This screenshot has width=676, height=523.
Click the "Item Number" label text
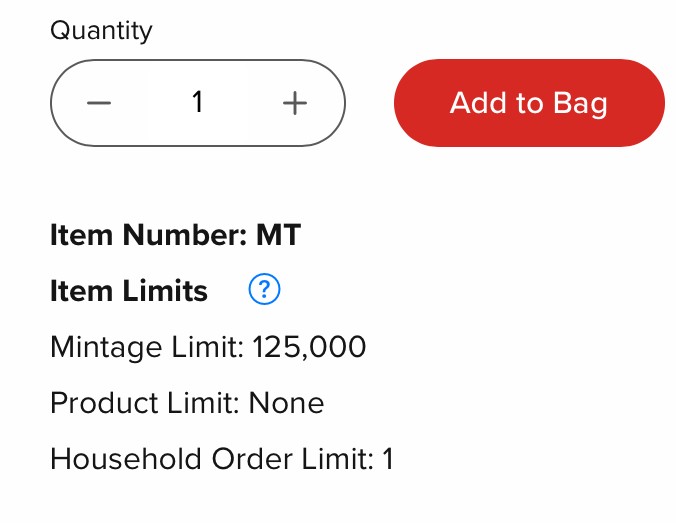point(148,236)
